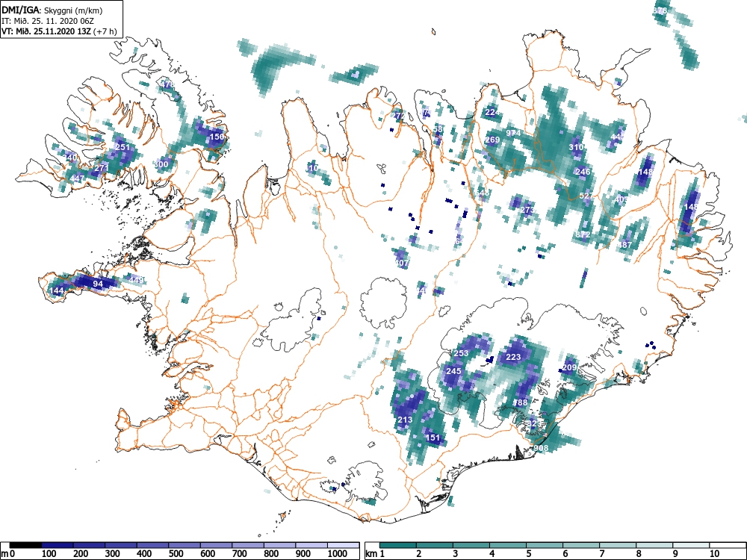Click the 'km 1' legend label
747x560 pixels.
(376, 554)
